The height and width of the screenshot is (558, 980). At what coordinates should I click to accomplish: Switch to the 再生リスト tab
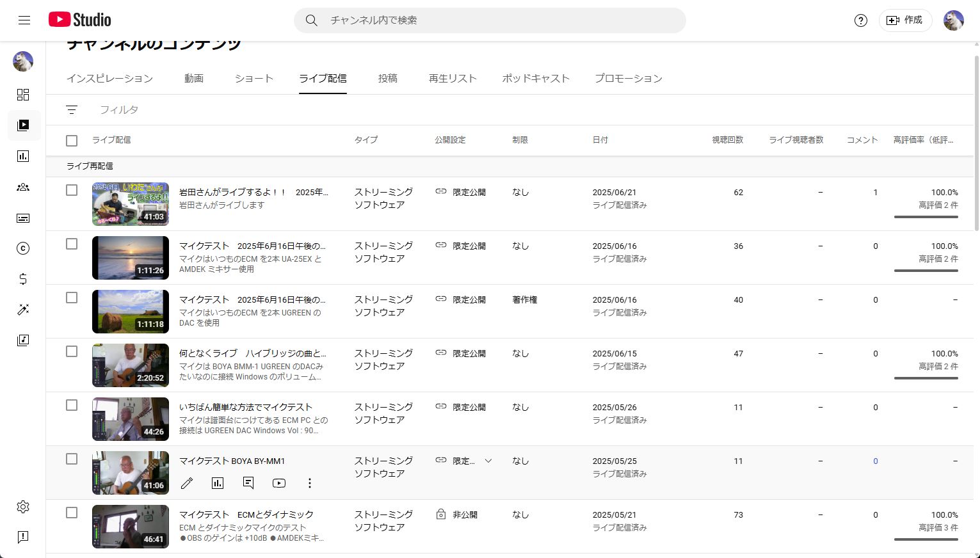click(x=453, y=78)
